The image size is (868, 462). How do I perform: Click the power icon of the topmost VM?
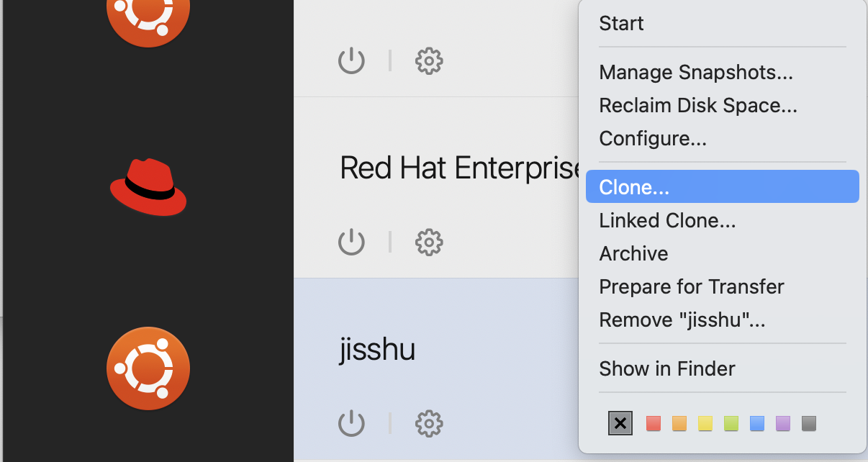coord(351,61)
